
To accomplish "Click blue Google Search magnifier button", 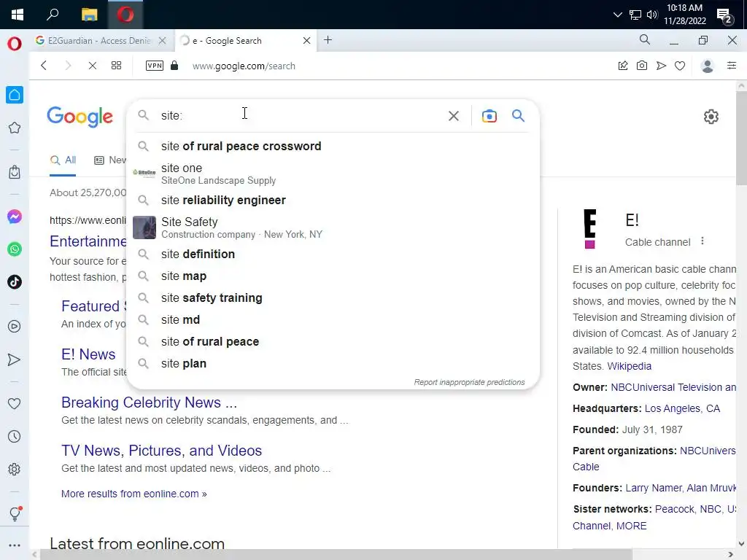I will pos(519,115).
